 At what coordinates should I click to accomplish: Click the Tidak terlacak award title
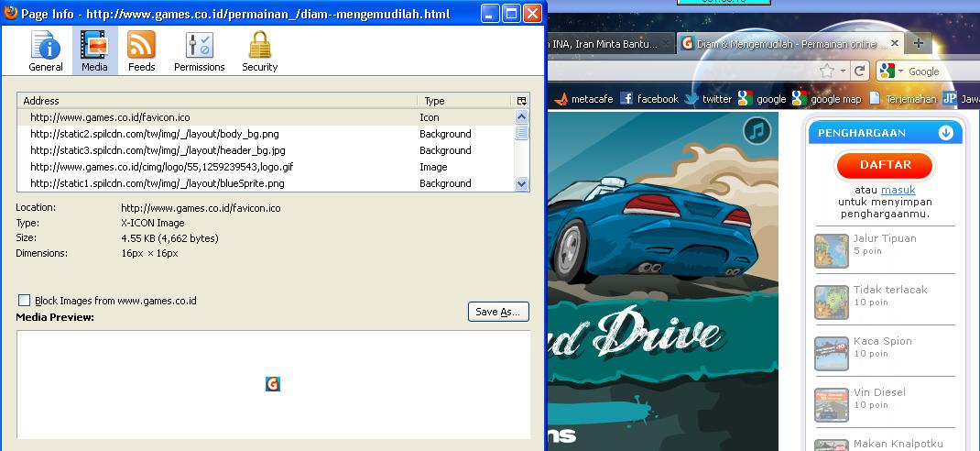coord(890,290)
